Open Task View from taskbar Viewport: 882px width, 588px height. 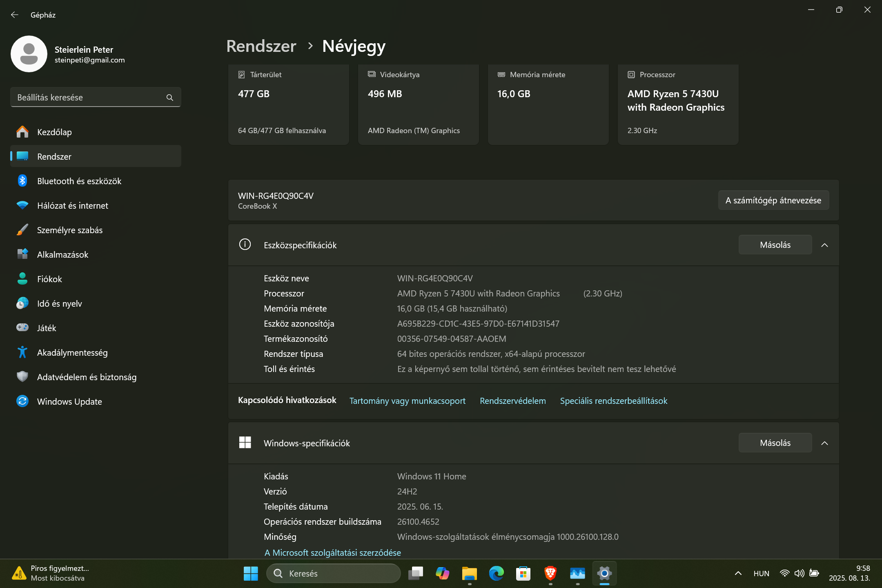(415, 573)
